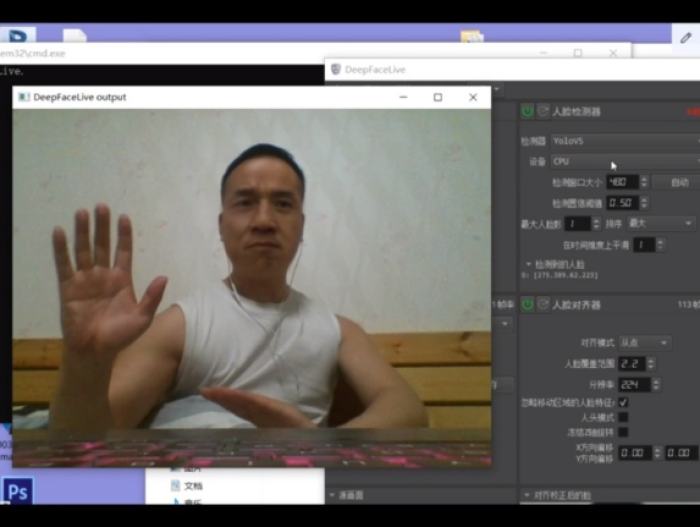Click stepper arrows of window size 480

coord(644,182)
